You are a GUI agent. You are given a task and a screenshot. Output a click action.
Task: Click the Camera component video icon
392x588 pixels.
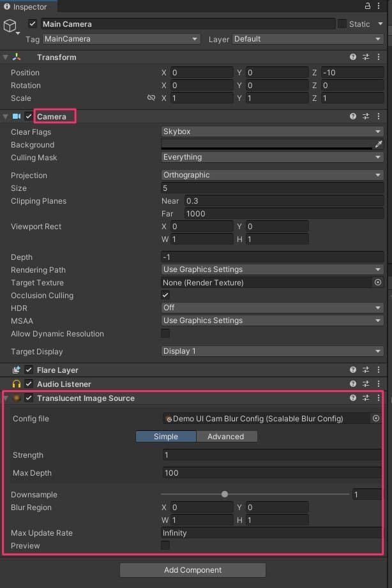pyautogui.click(x=17, y=116)
